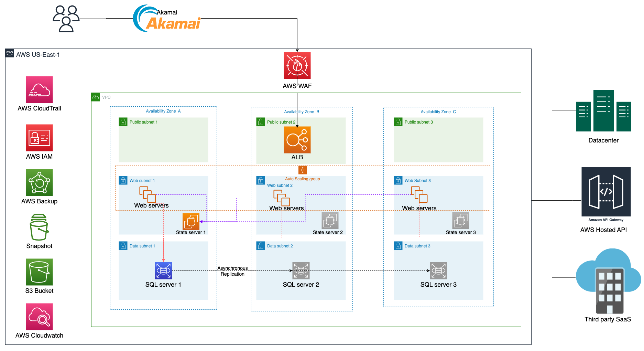The height and width of the screenshot is (351, 644).
Task: Select the Datacenter servers icon
Action: coord(603,111)
